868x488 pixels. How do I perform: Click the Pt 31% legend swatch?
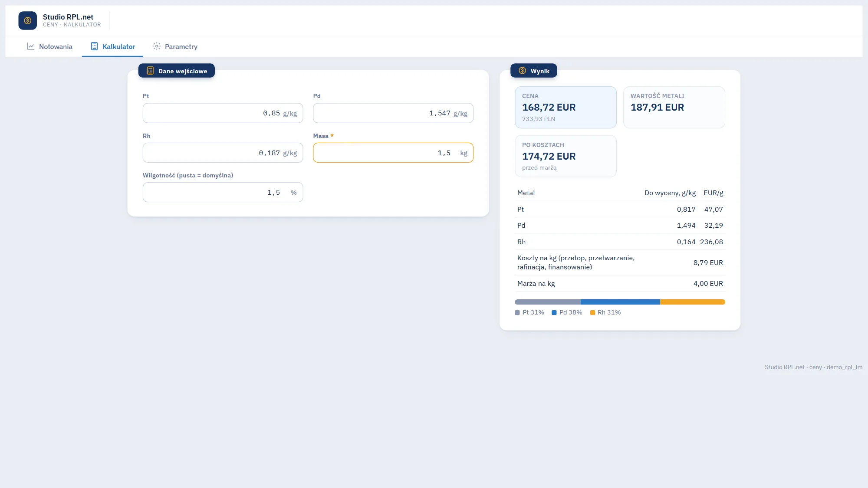517,313
